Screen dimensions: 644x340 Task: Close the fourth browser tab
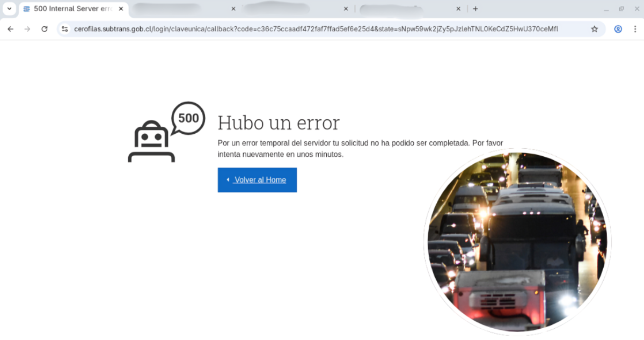tap(458, 9)
